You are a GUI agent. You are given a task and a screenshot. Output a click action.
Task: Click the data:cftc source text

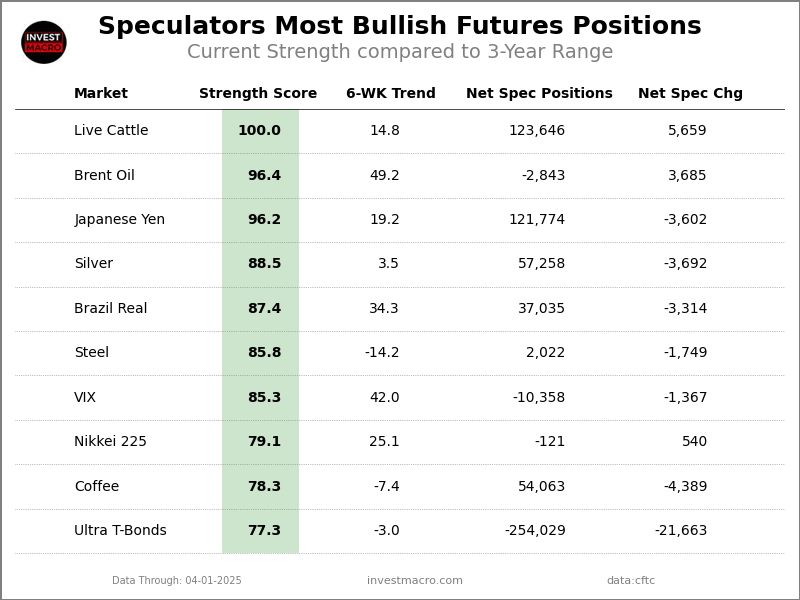(x=631, y=581)
